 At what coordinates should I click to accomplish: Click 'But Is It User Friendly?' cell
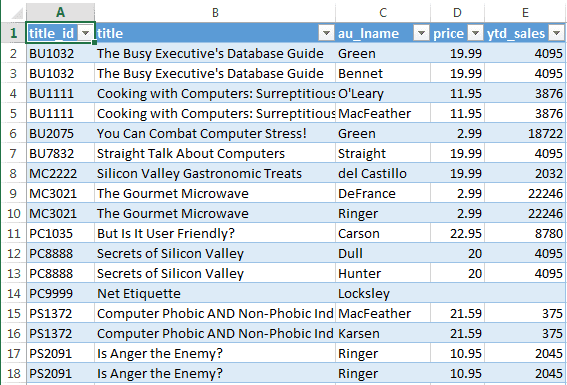tap(215, 234)
